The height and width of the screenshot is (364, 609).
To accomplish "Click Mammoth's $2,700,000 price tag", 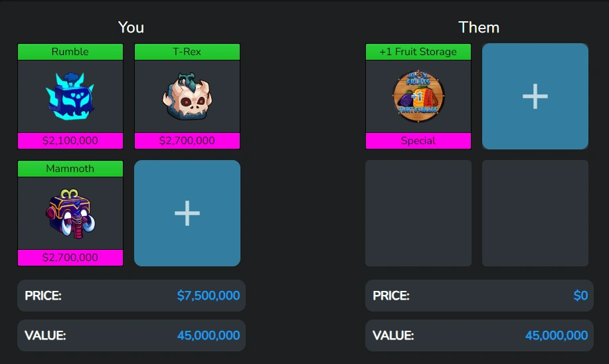I will [70, 258].
